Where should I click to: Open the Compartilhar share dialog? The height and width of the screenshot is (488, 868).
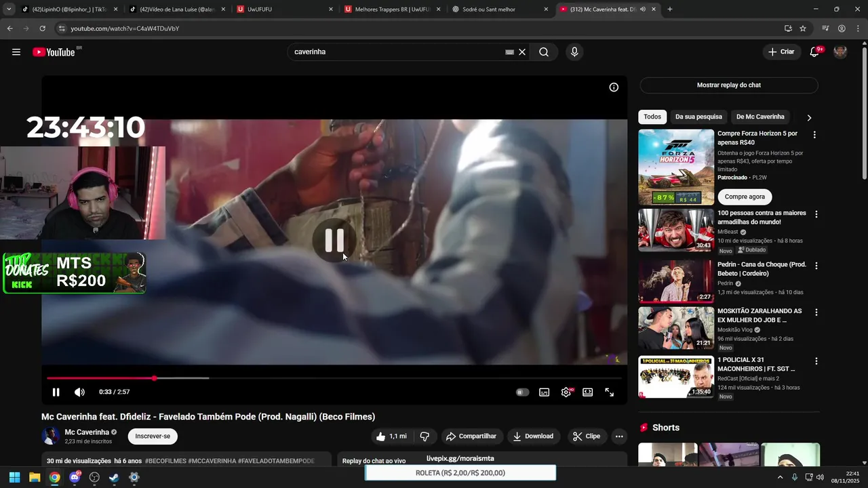tap(471, 436)
